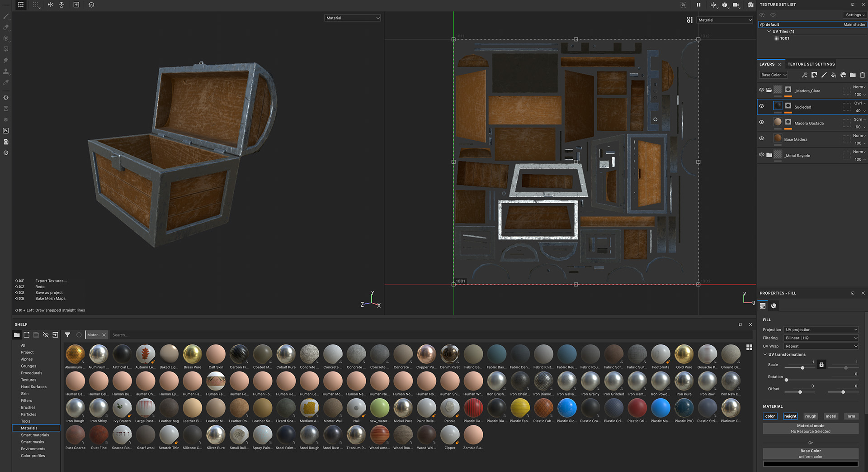Click the shelf folder icon
The width and height of the screenshot is (868, 472).
pyautogui.click(x=17, y=335)
